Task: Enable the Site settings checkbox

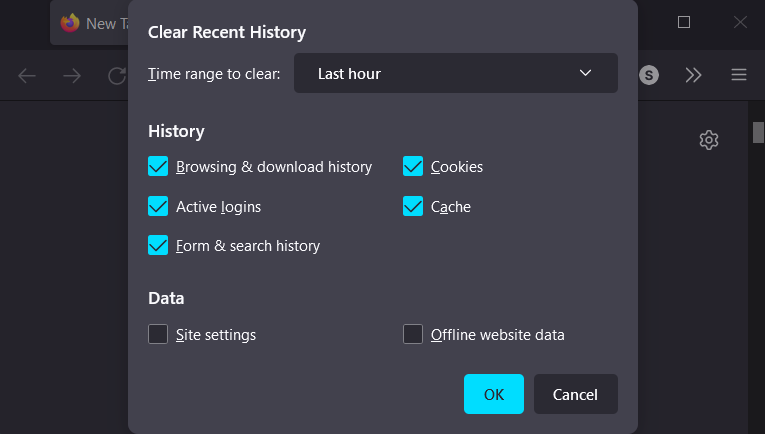Action: click(158, 334)
